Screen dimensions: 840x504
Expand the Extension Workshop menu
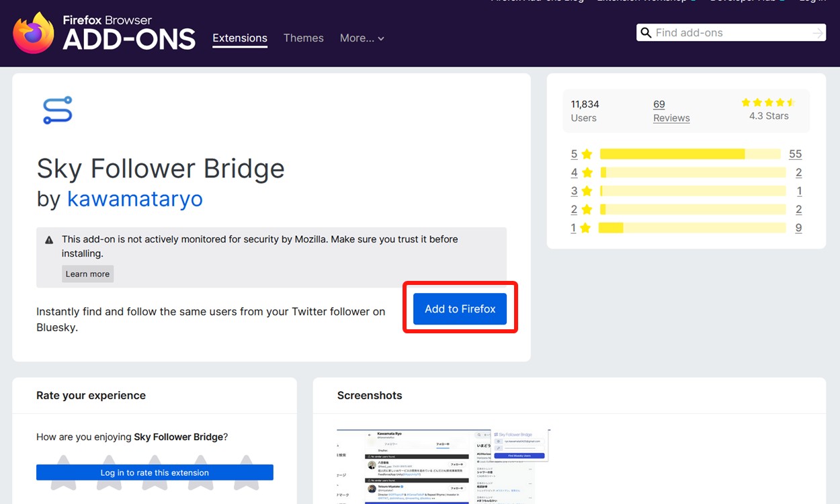coord(643,1)
